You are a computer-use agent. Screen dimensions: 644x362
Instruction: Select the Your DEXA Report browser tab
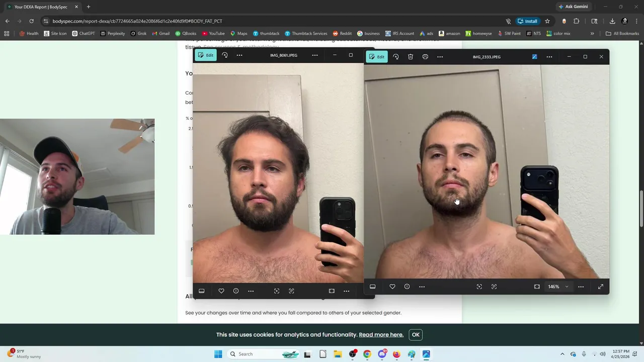(x=42, y=7)
